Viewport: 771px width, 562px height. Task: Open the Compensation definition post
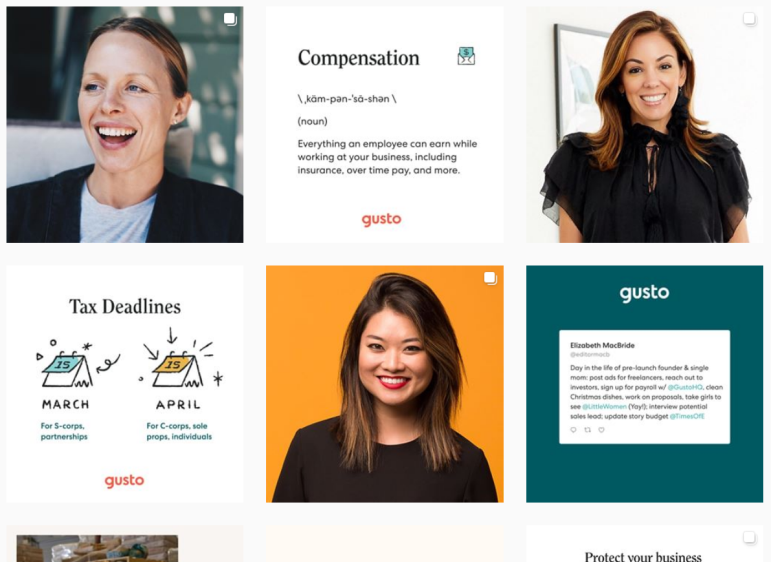click(x=385, y=124)
